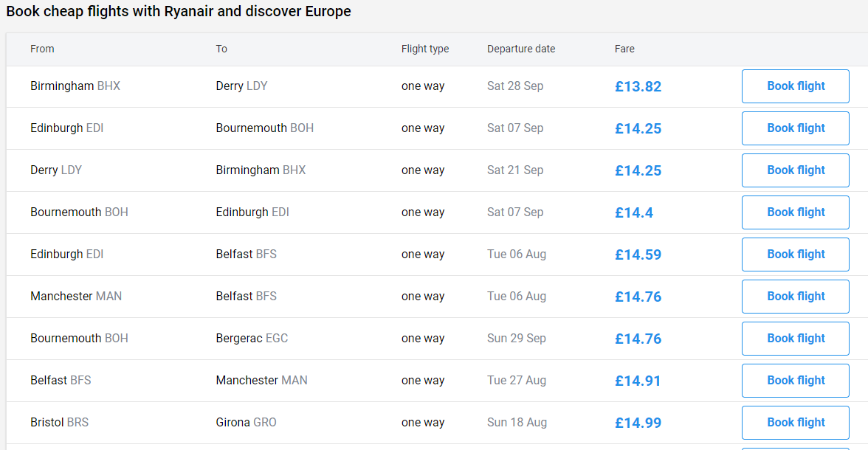
Task: Book the Edinburgh to Belfast flight
Action: point(796,255)
